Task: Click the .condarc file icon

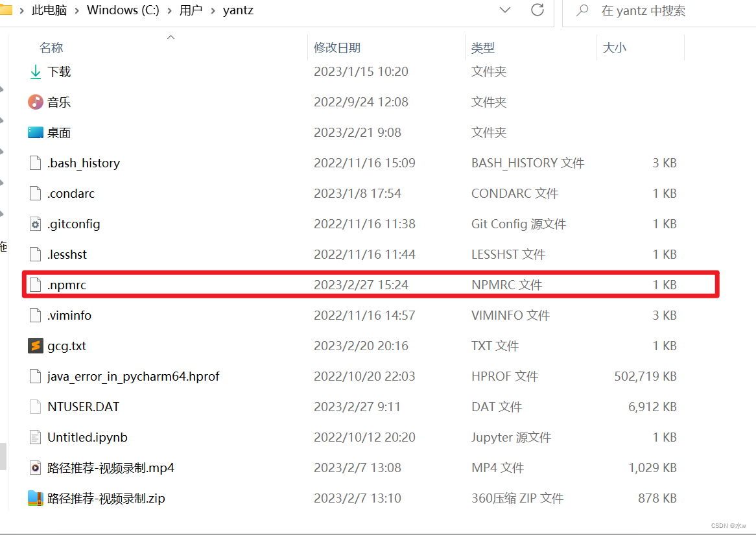Action: [x=35, y=193]
